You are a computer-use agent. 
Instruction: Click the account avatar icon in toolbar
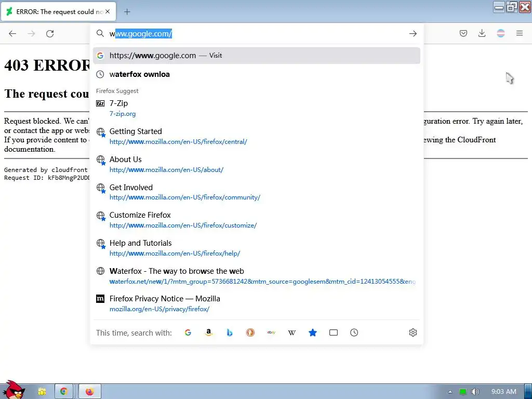coord(501,33)
